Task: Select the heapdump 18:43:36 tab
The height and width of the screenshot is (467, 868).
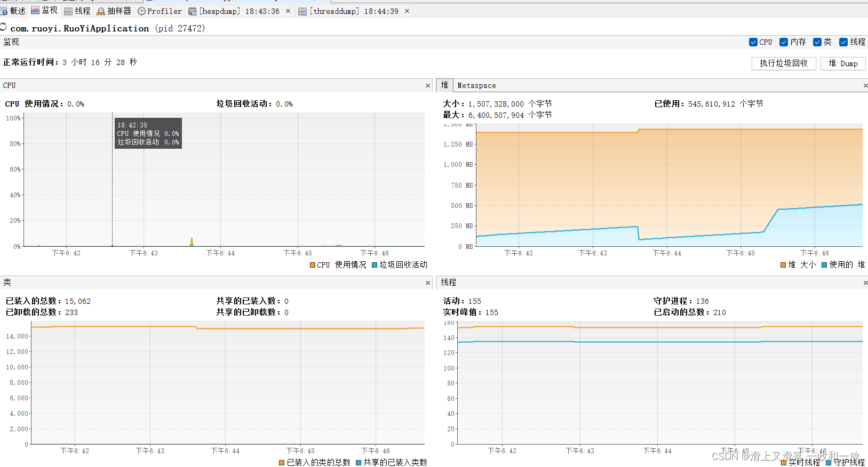Action: (238, 11)
